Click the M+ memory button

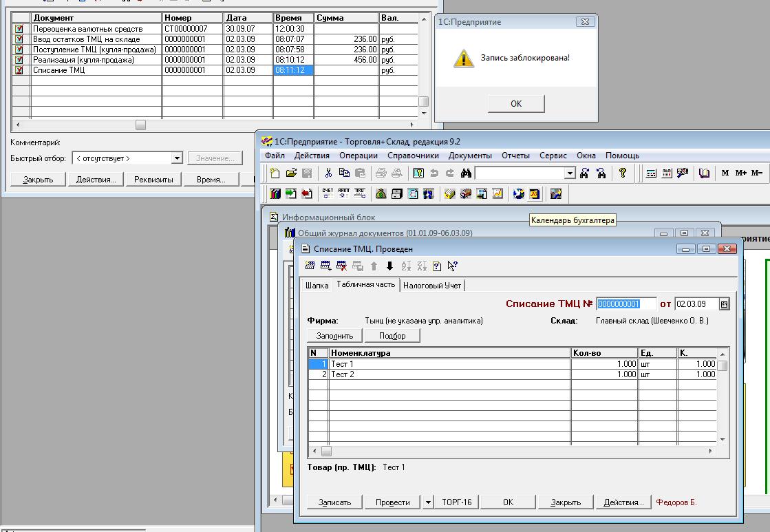pos(741,173)
